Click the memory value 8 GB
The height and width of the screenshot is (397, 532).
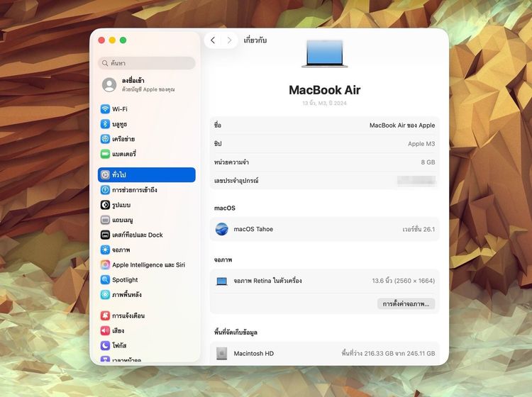(x=428, y=162)
